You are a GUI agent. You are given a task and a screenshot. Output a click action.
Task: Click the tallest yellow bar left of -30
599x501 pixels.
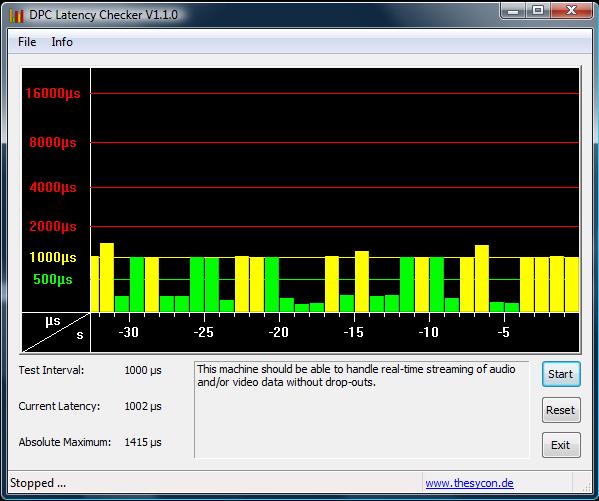point(107,277)
